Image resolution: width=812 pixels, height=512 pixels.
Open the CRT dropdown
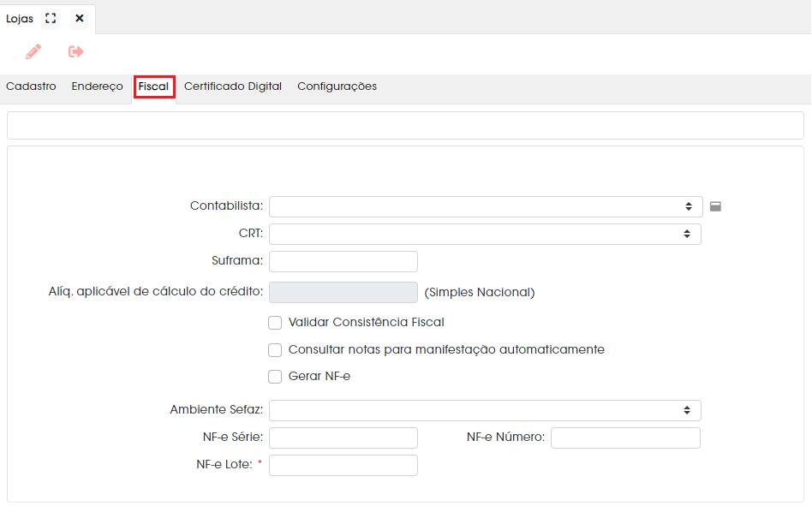pos(485,234)
